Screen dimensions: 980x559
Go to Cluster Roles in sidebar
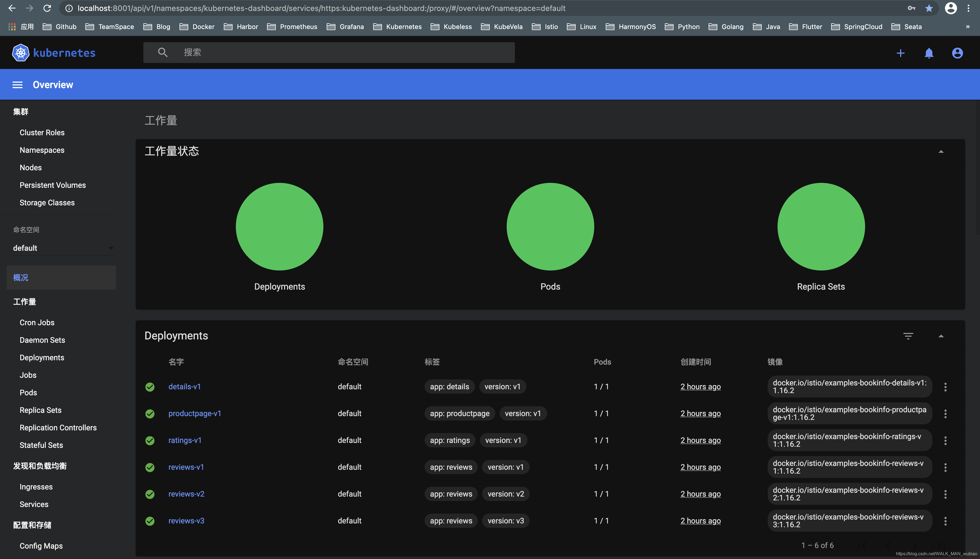point(42,132)
